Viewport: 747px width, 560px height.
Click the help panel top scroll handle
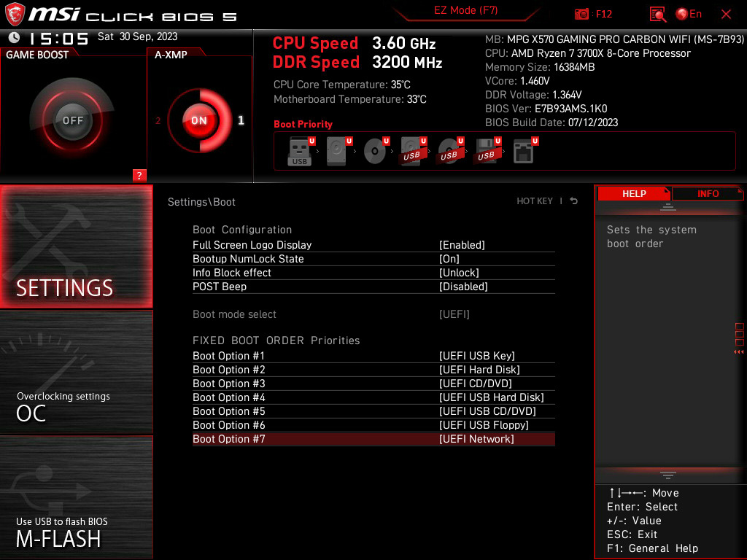click(x=668, y=206)
